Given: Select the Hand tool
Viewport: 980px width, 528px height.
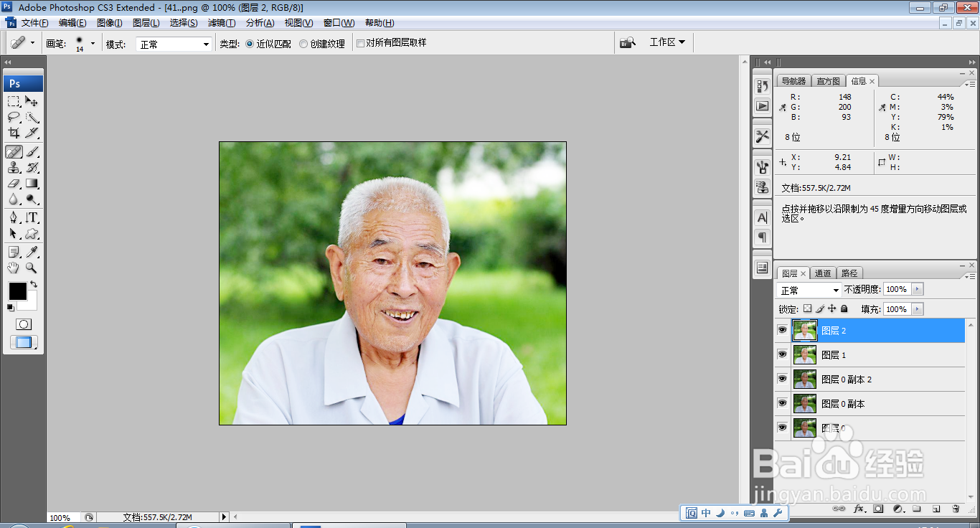Looking at the screenshot, I should (14, 268).
